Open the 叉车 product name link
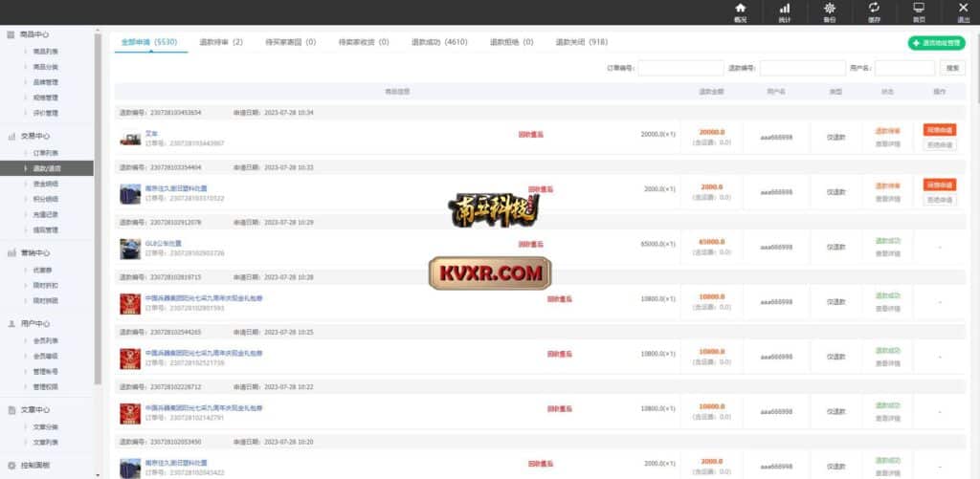Viewport: 980px width, 479px height. coord(152,134)
